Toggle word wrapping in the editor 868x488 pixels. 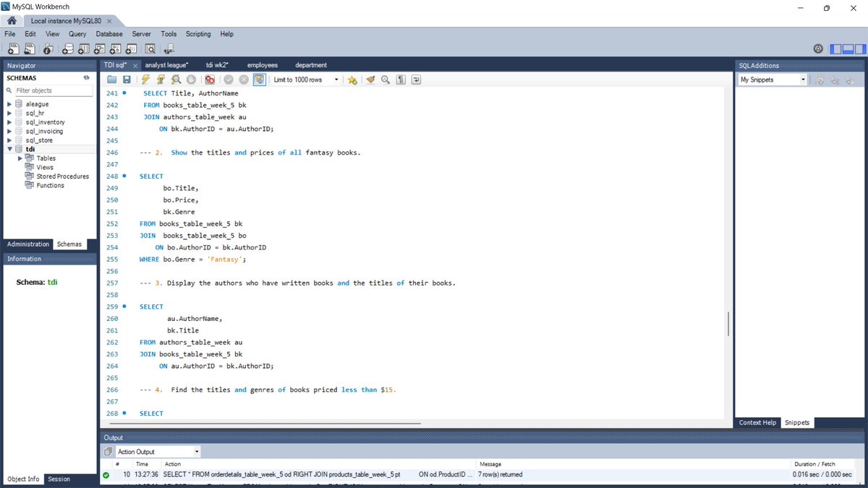click(416, 80)
